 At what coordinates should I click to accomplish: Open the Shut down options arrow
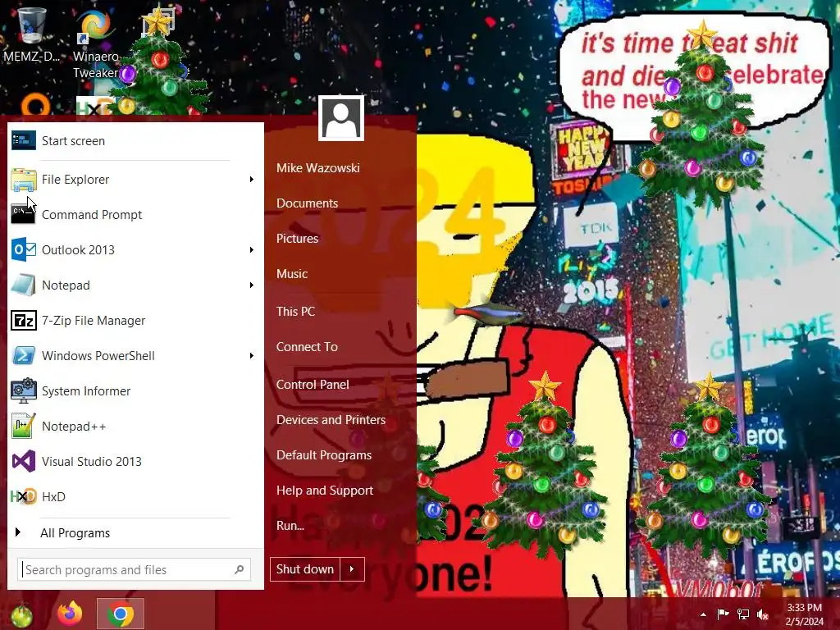point(353,569)
